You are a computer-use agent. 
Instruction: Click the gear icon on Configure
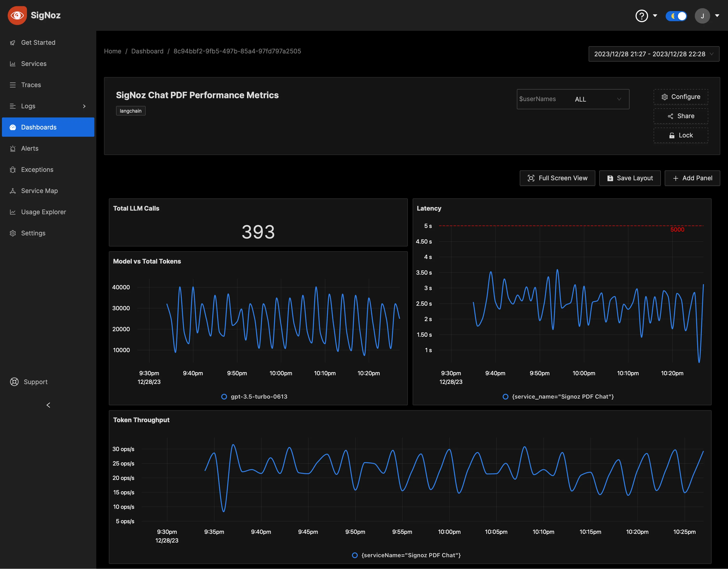point(664,97)
